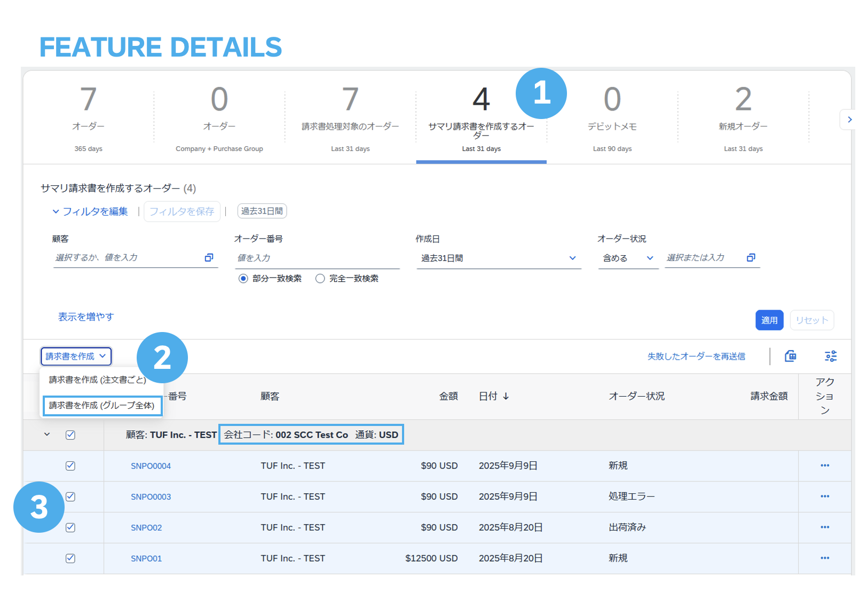Image resolution: width=867 pixels, height=616 pixels.
Task: Open actions menu for SNPO01 row
Action: [824, 558]
